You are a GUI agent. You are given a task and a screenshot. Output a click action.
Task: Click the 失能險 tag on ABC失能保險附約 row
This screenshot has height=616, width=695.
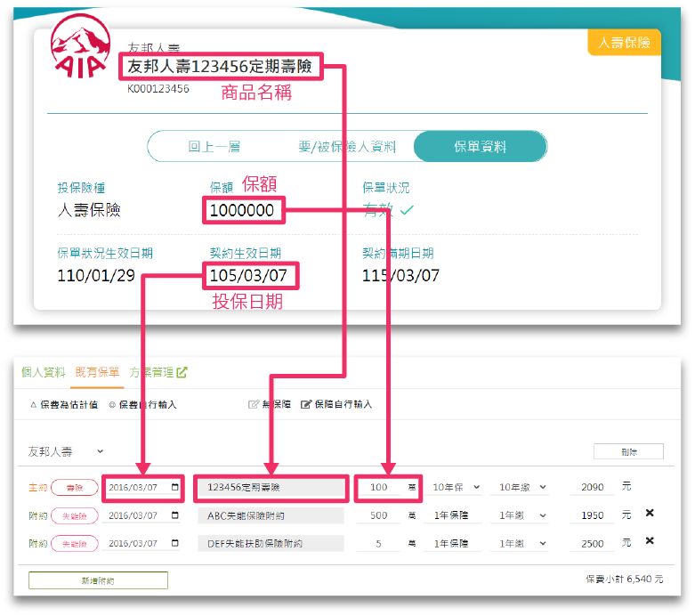[x=75, y=515]
